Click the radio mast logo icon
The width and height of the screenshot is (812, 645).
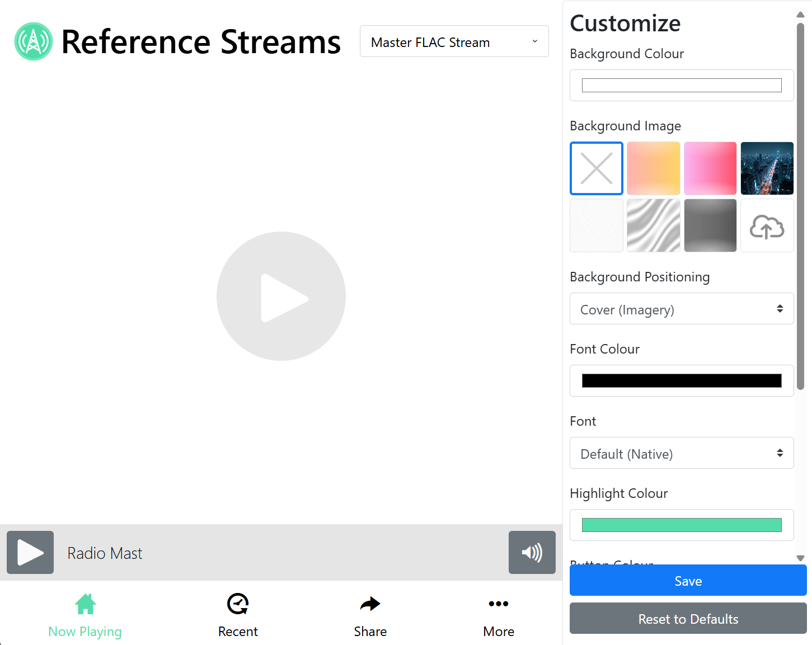34,41
